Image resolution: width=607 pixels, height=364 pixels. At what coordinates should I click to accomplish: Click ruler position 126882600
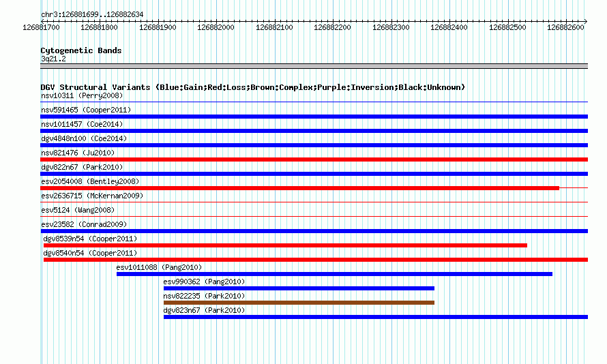(x=565, y=27)
